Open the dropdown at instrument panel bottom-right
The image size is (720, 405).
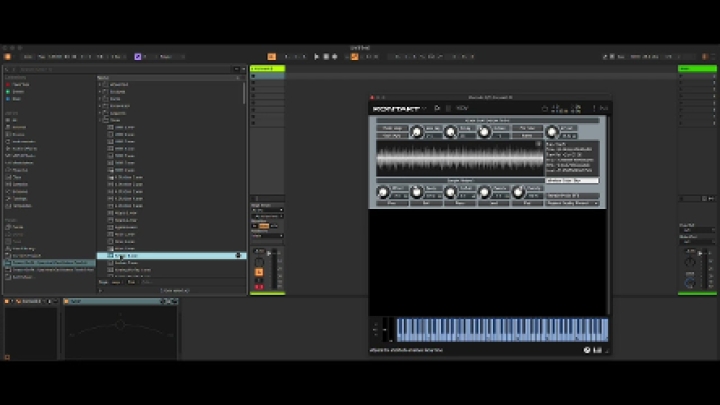point(572,203)
